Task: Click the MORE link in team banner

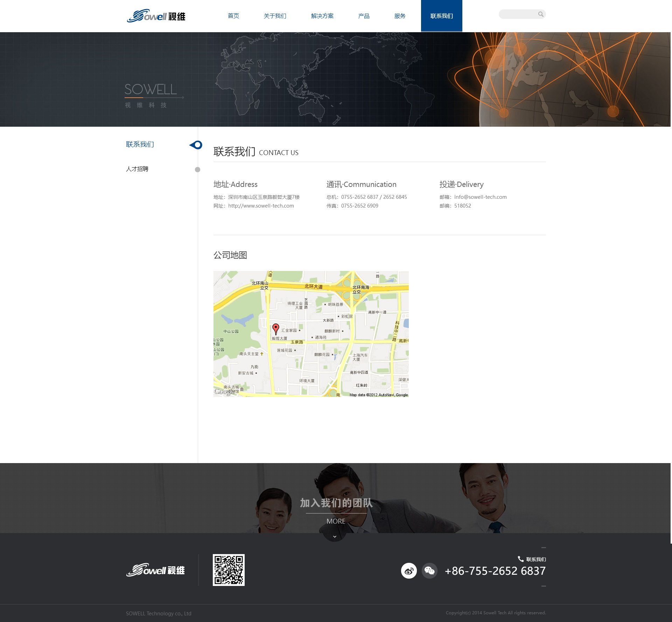Action: tap(336, 521)
